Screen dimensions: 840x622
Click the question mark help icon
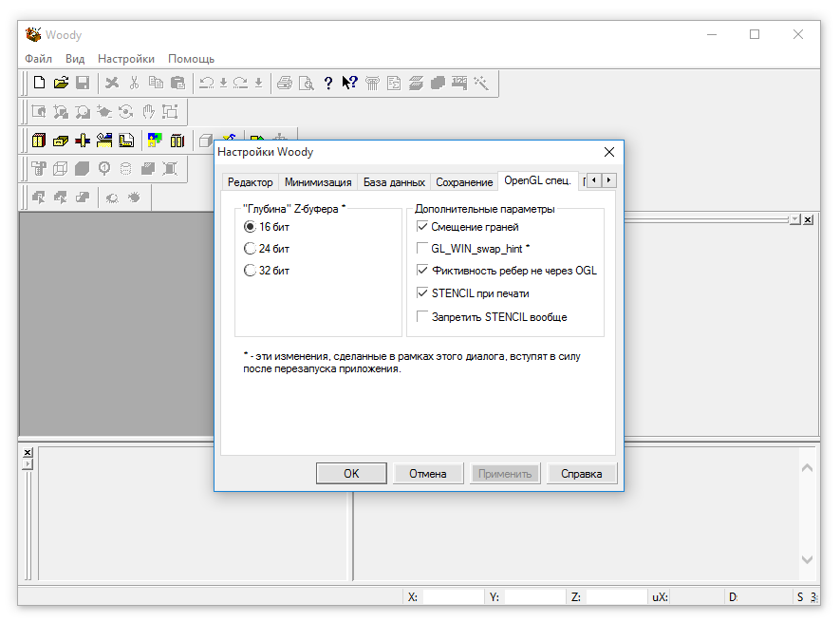coord(328,83)
